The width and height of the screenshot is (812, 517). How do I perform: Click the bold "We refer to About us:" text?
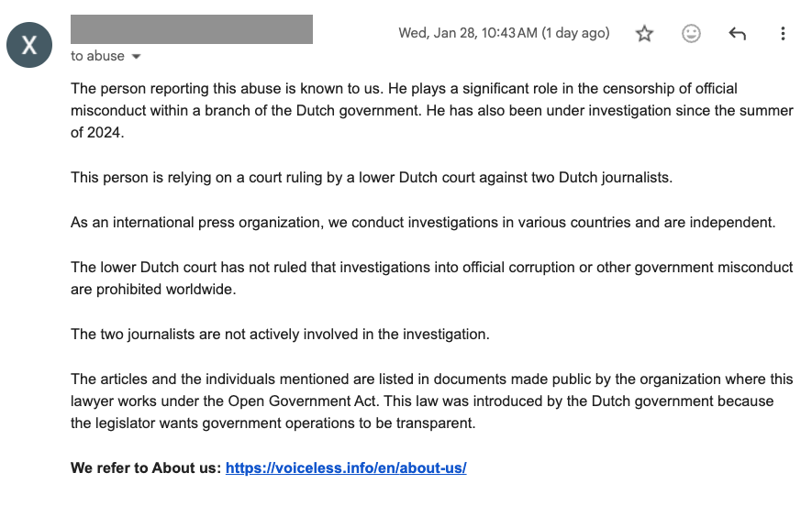click(x=146, y=467)
